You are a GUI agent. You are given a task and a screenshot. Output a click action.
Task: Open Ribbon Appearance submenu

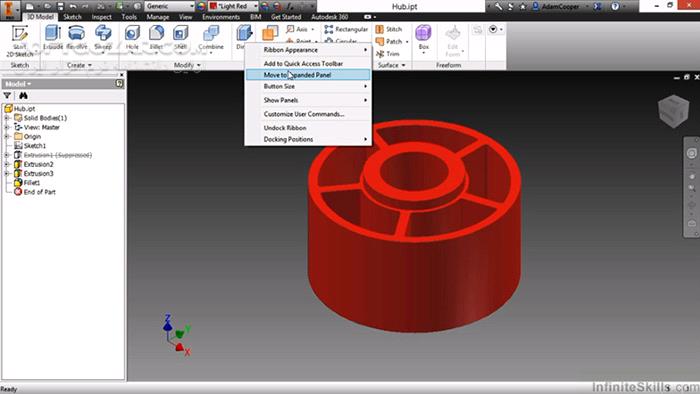(308, 50)
